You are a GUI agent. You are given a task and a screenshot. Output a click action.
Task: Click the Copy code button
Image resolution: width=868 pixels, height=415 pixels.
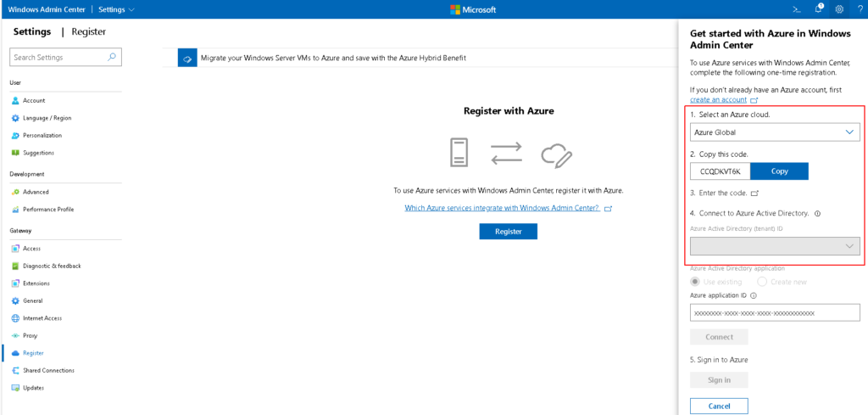[x=780, y=171]
